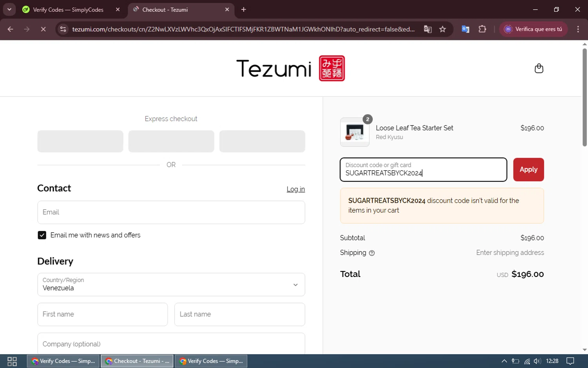Click the Loose Leaf Tea Starter Set name
Image resolution: width=588 pixels, height=368 pixels.
click(414, 128)
